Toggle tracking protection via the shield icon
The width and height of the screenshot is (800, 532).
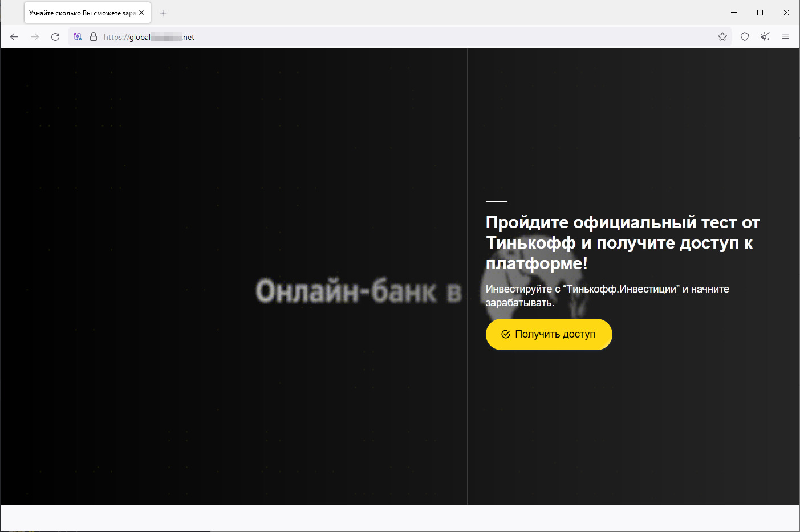[x=744, y=36]
